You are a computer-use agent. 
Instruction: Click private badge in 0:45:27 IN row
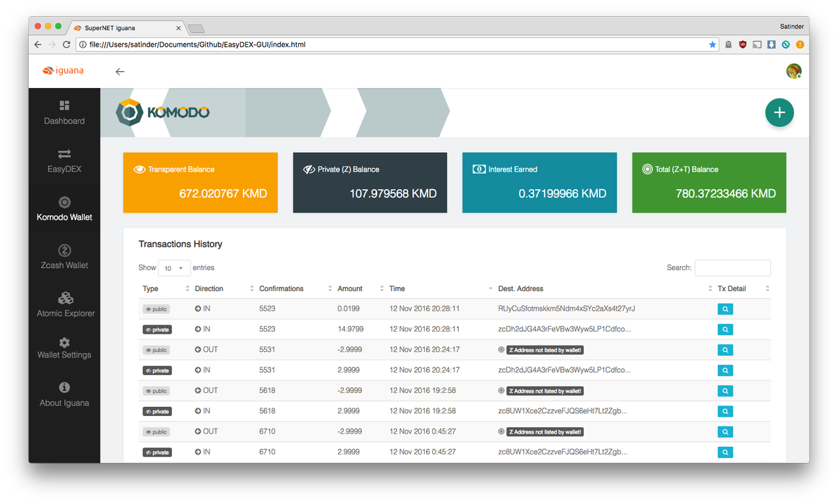coord(157,452)
